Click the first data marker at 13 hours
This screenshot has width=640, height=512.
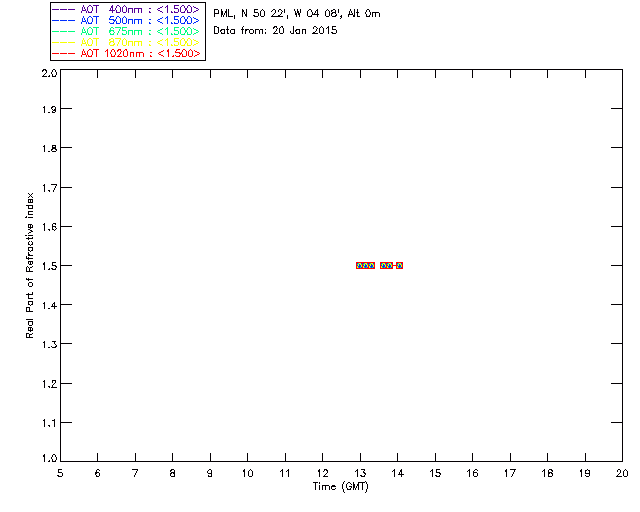point(360,265)
